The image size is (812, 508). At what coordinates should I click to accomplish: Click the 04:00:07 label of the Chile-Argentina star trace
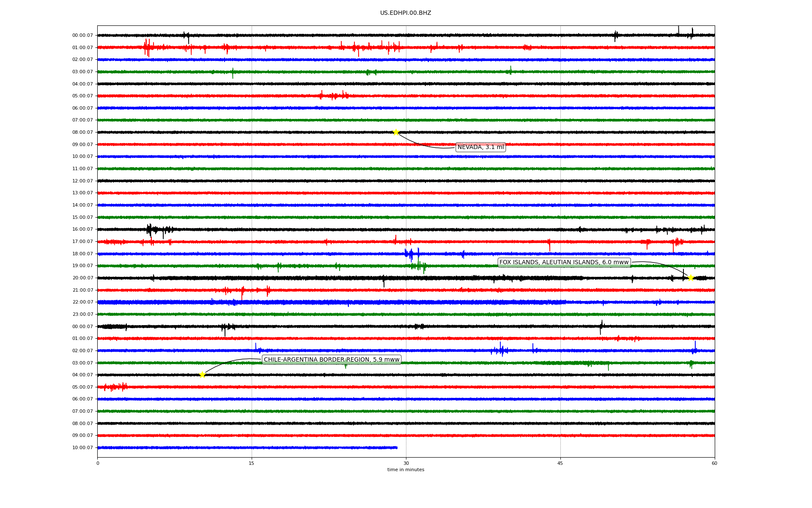[82, 375]
